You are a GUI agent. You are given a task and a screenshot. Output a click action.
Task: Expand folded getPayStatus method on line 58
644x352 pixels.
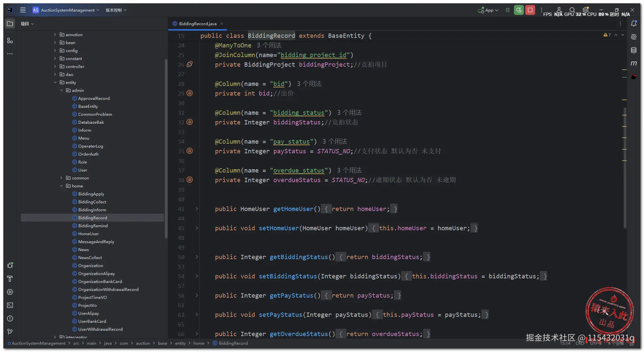(x=197, y=295)
